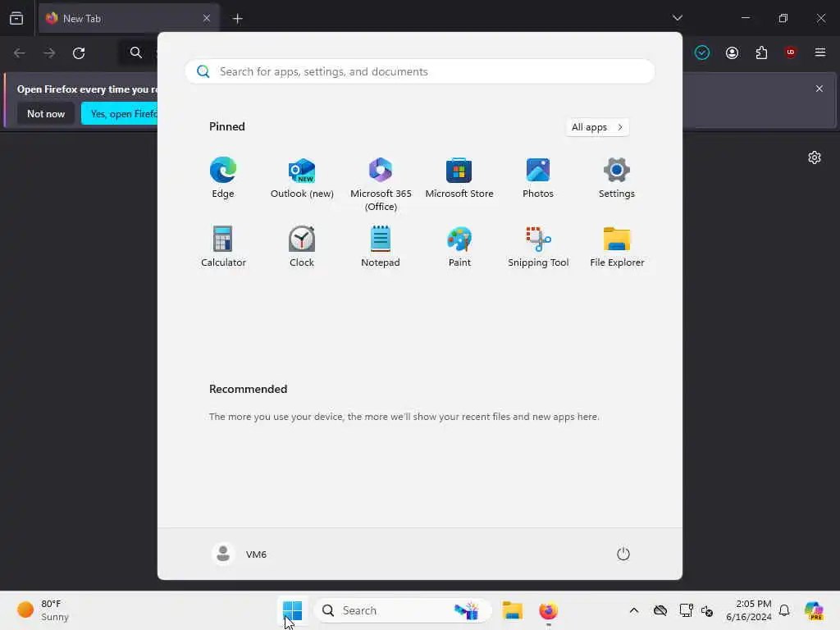Open Firefox View button

tap(16, 18)
